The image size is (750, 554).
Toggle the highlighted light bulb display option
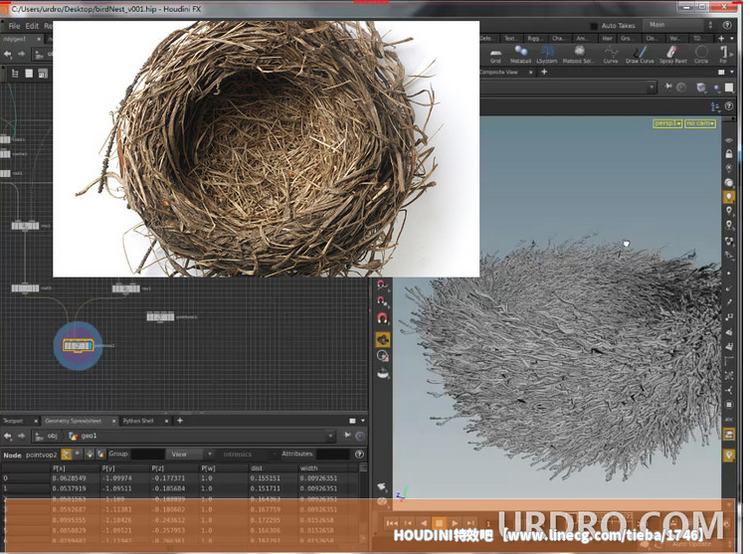728,197
